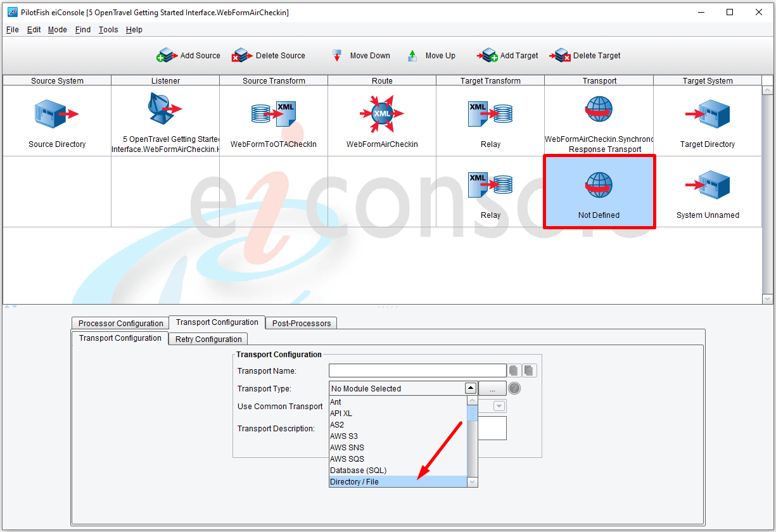The height and width of the screenshot is (532, 776).
Task: Click the transport list scrollbar thumb
Action: 473,413
